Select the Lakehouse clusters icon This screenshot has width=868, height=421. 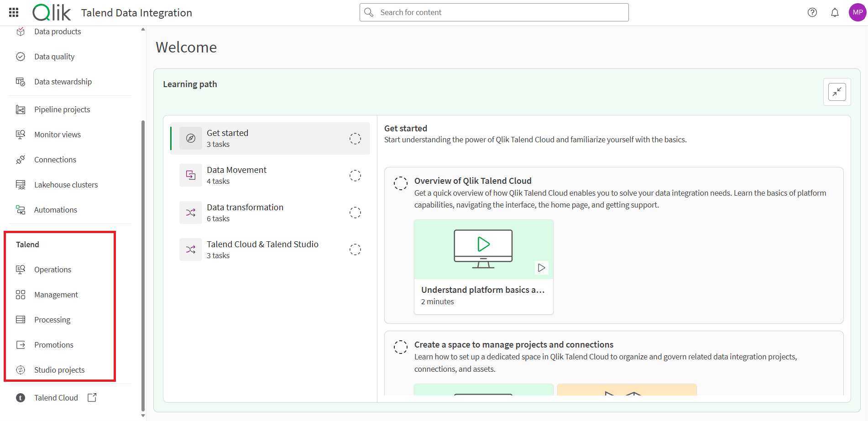21,184
